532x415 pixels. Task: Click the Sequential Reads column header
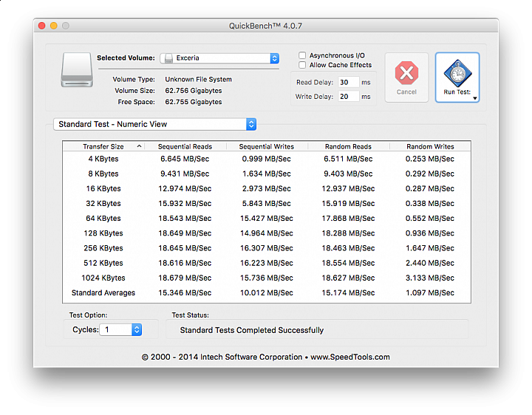coord(185,146)
